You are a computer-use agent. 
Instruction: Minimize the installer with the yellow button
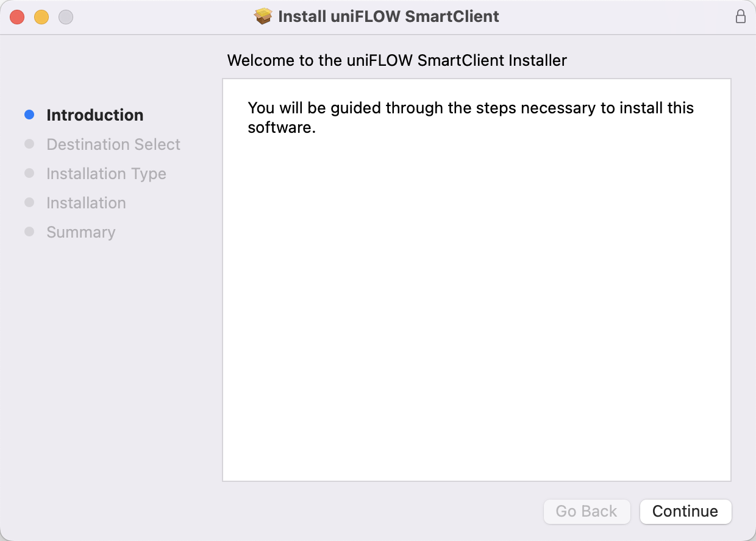click(41, 17)
